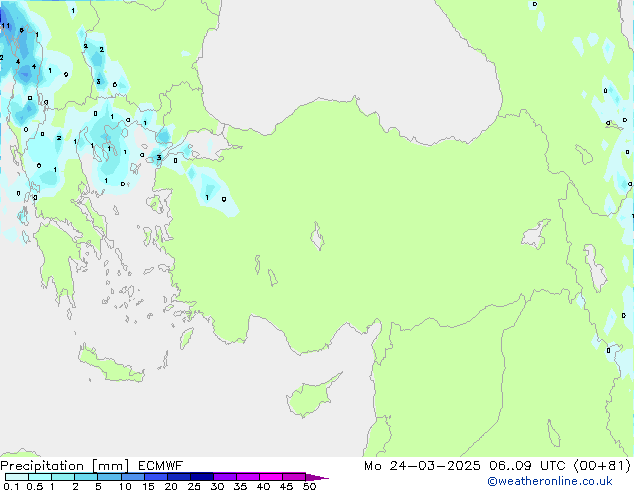Select the 40–45 mm magenta swatch
This screenshot has width=634, height=490.
(x=271, y=477)
